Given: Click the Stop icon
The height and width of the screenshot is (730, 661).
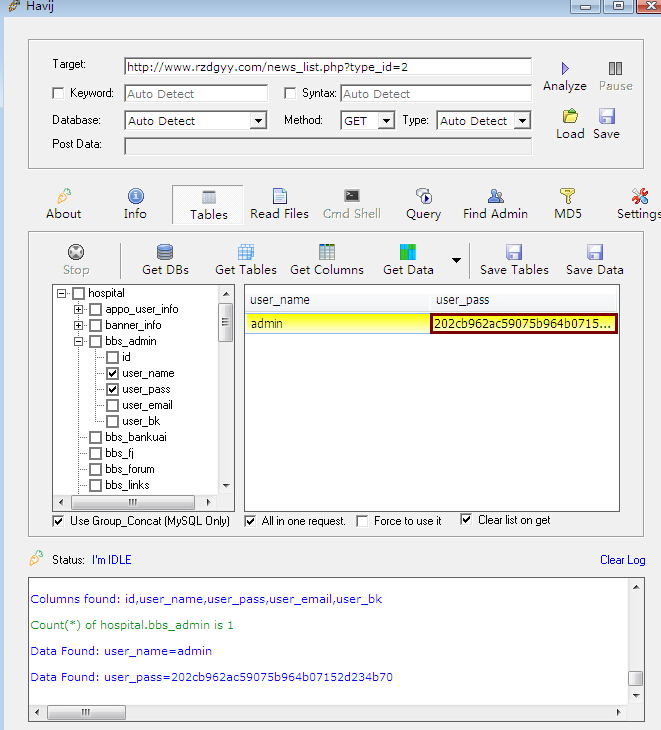Looking at the screenshot, I should coord(76,252).
